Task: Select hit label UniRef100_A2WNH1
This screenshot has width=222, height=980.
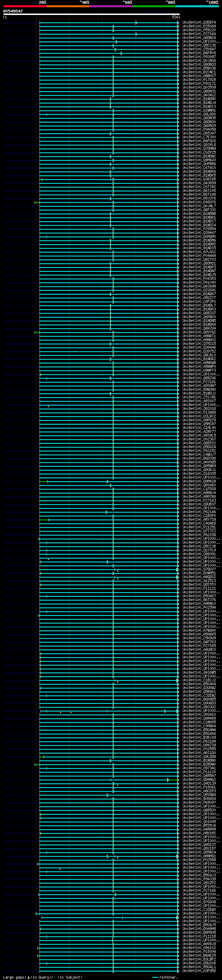Action: coord(199,110)
